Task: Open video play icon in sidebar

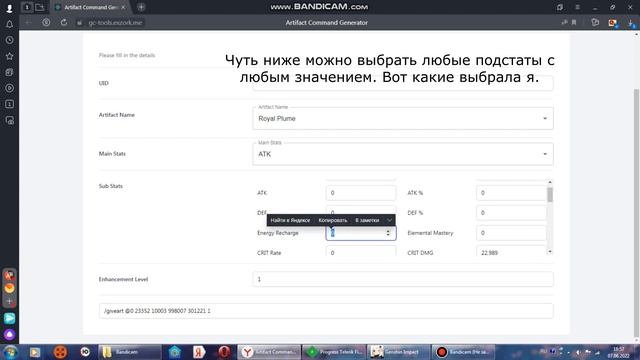Action: (9, 88)
